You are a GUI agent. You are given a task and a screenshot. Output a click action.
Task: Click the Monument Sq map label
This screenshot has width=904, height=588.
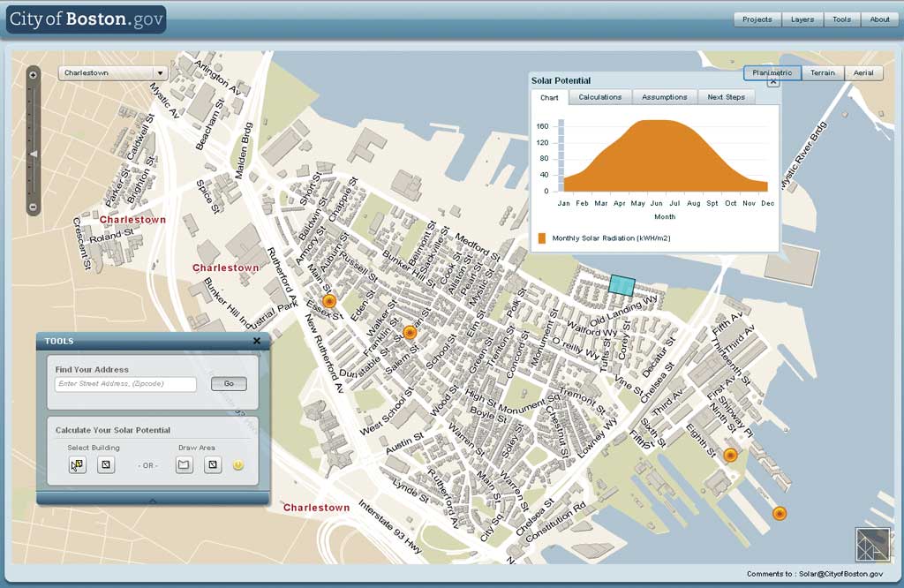529,404
